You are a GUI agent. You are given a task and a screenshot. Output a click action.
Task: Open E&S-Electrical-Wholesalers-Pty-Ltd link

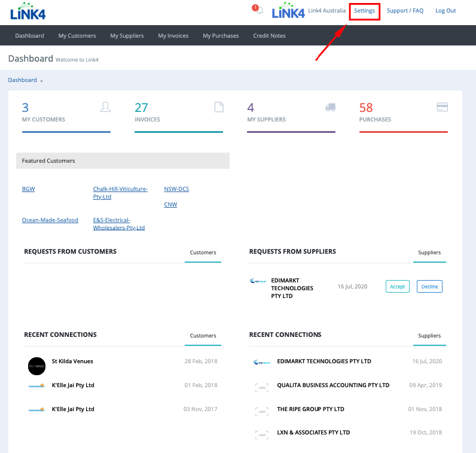tap(118, 224)
